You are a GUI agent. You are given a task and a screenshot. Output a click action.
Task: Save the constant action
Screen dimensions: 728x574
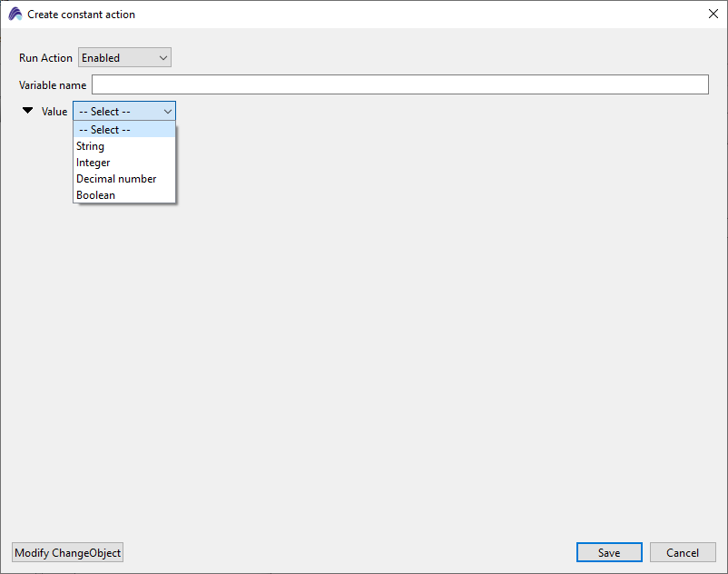[x=609, y=553]
